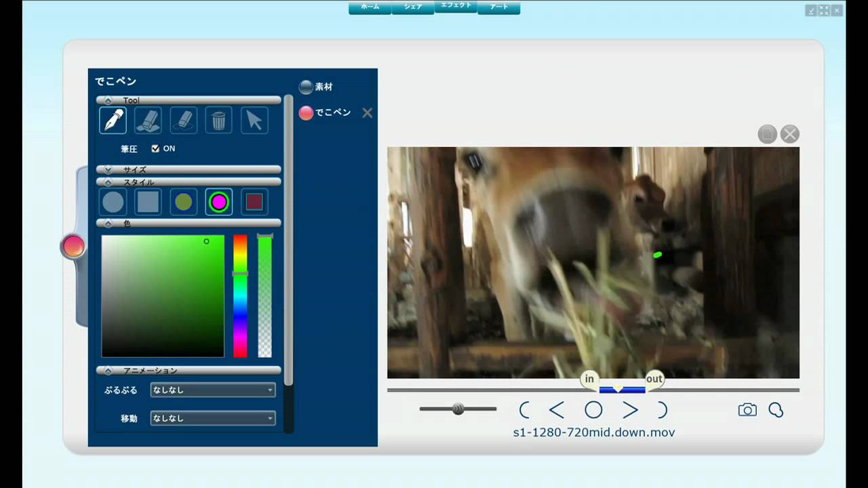868x488 pixels.
Task: Click the tool panel vertical scrollbar
Action: pos(289,241)
